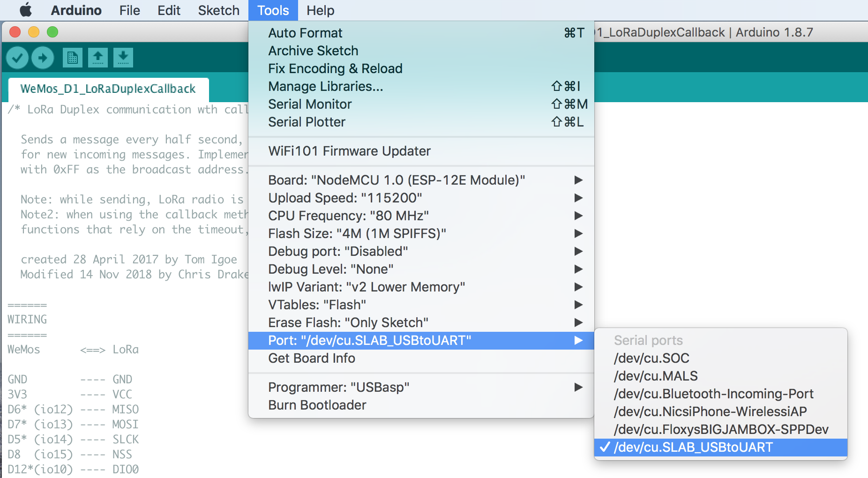Click the 'D7* (io13) ---- MOSI' line

click(x=73, y=424)
